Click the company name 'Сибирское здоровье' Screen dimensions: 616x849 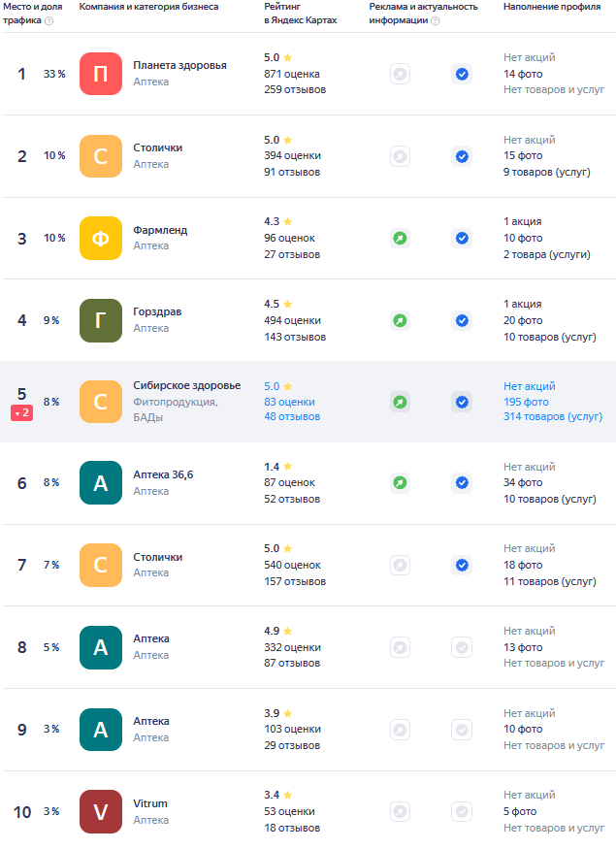(x=187, y=385)
